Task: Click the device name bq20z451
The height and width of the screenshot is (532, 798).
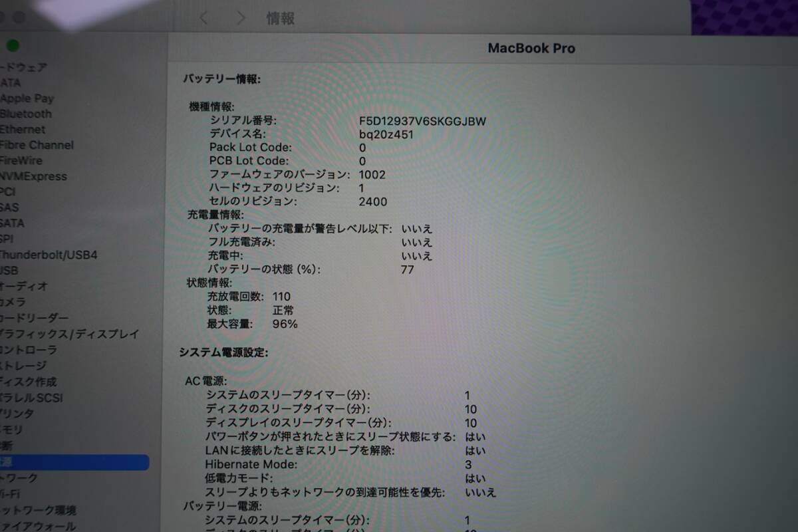Action: click(x=386, y=134)
